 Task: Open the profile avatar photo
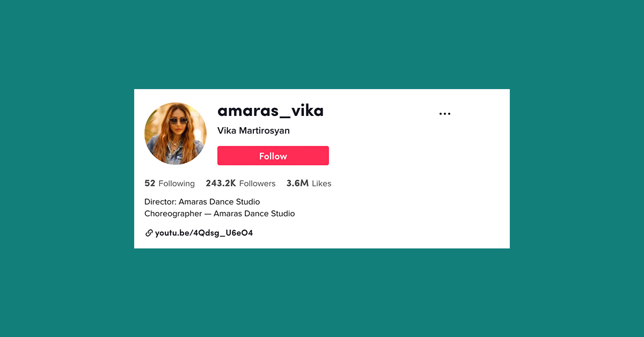[175, 134]
